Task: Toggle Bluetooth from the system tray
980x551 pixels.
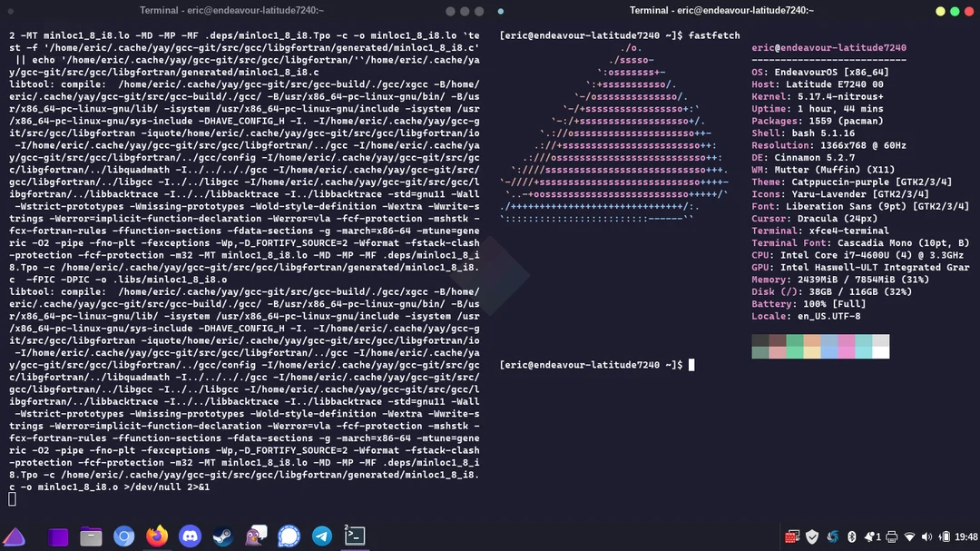Action: click(850, 536)
